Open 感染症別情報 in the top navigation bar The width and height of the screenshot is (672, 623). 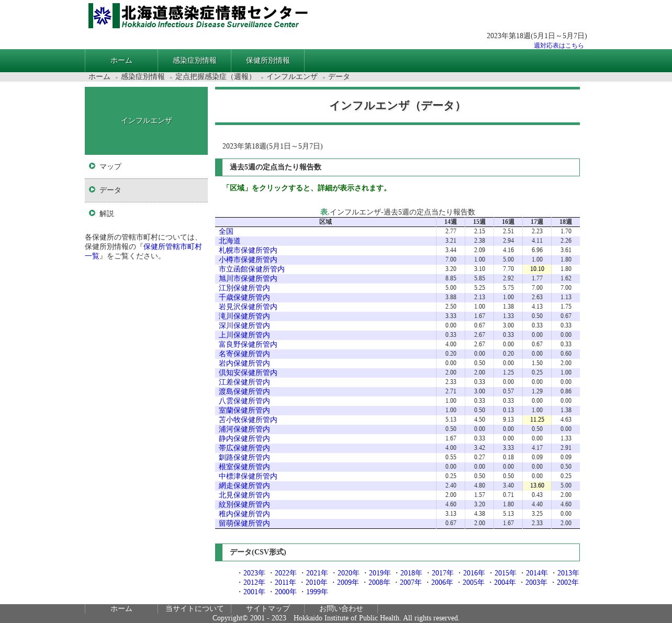195,61
